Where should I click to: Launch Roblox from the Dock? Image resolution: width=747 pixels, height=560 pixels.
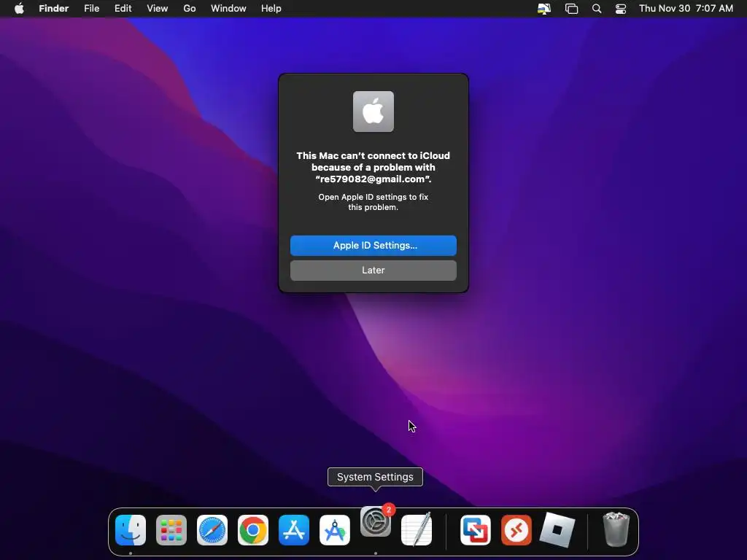[557, 530]
